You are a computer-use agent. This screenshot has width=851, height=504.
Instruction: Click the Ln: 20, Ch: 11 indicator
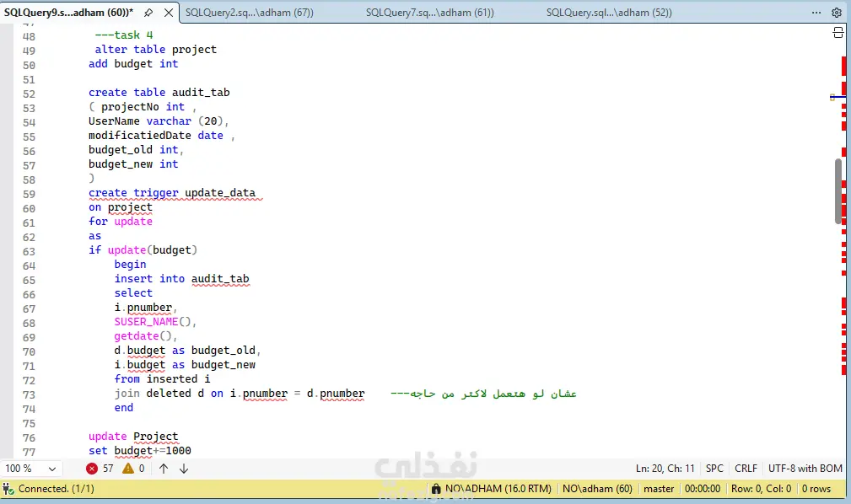click(x=665, y=469)
